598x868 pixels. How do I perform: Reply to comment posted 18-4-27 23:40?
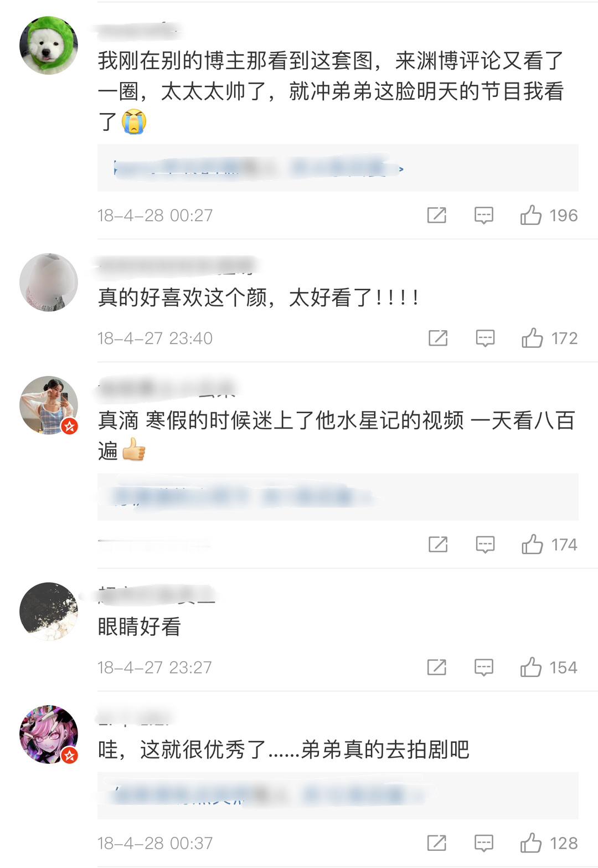coord(486,338)
